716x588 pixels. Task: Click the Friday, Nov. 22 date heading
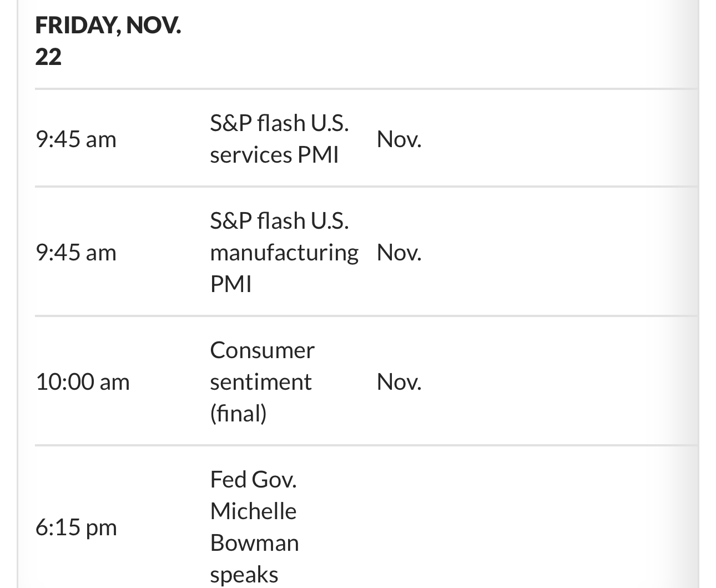[x=108, y=41]
